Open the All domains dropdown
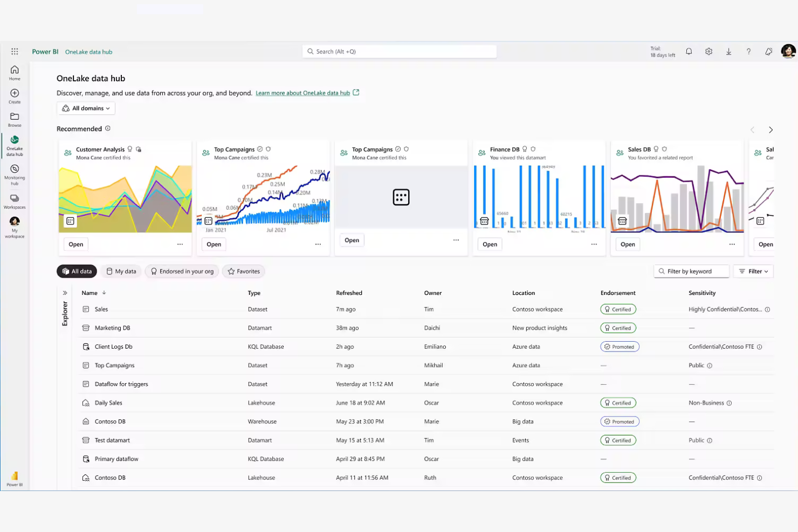 tap(86, 108)
